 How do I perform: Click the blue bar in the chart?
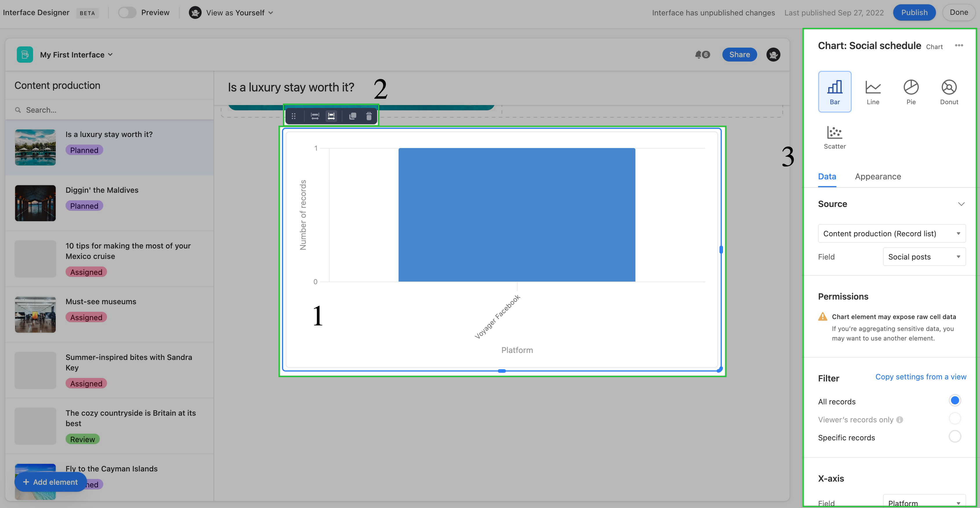(517, 215)
